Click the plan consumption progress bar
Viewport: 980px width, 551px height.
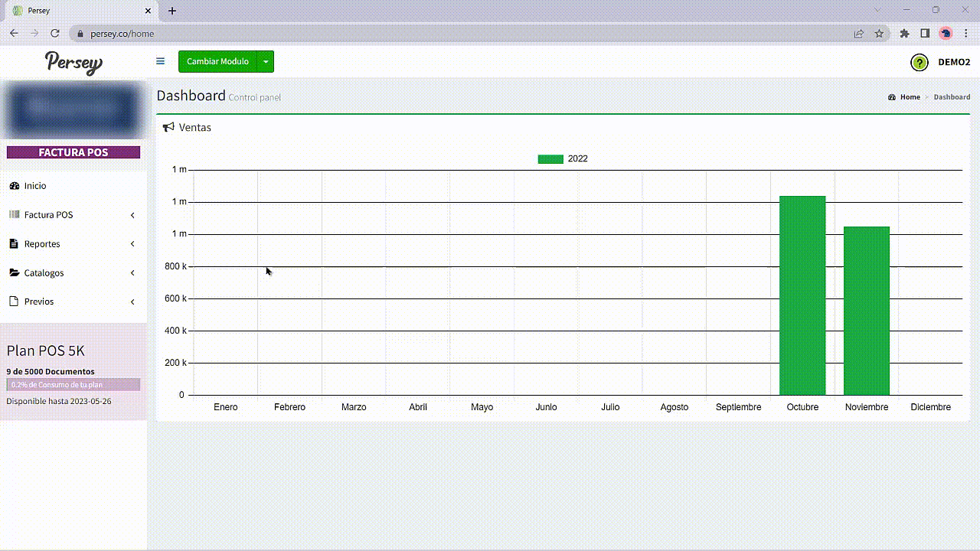73,384
